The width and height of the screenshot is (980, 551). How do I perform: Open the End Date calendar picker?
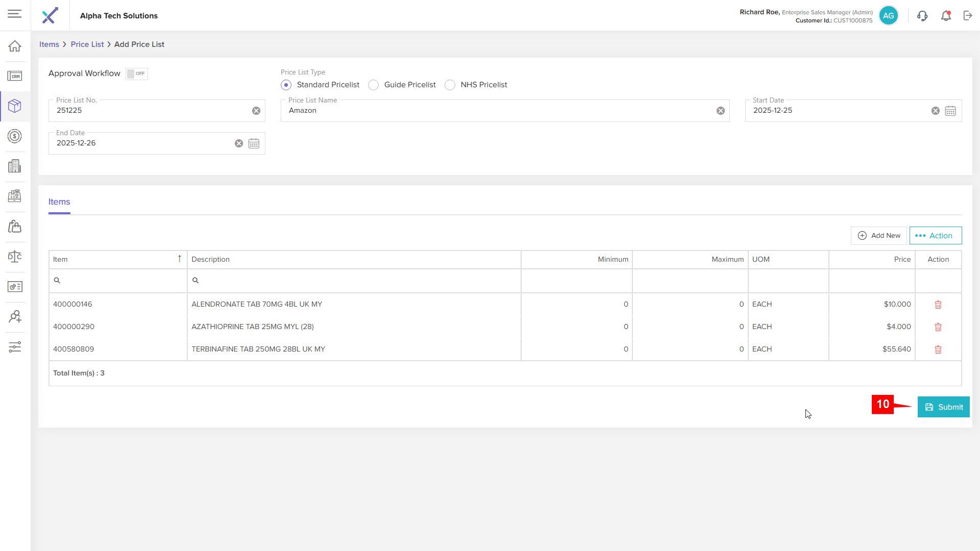click(254, 143)
